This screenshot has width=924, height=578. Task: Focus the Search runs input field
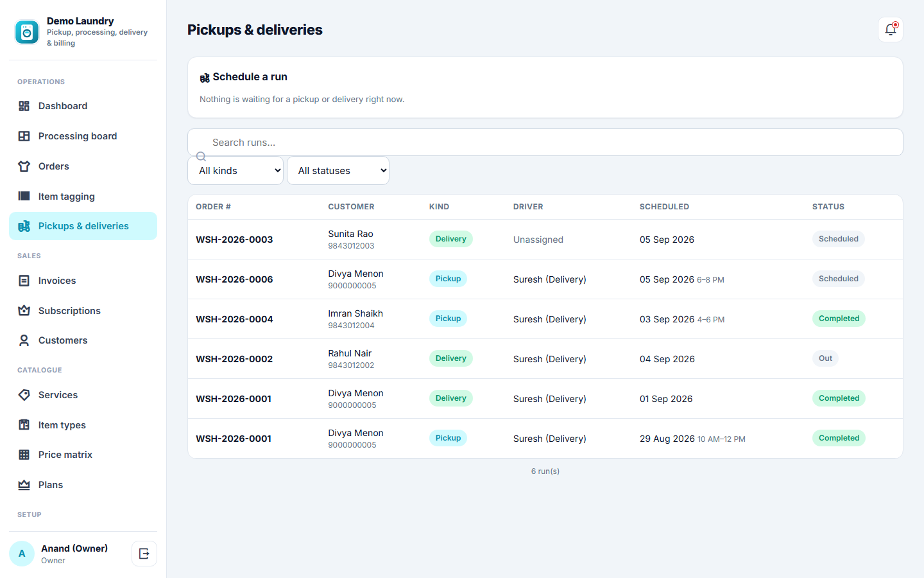[545, 143]
